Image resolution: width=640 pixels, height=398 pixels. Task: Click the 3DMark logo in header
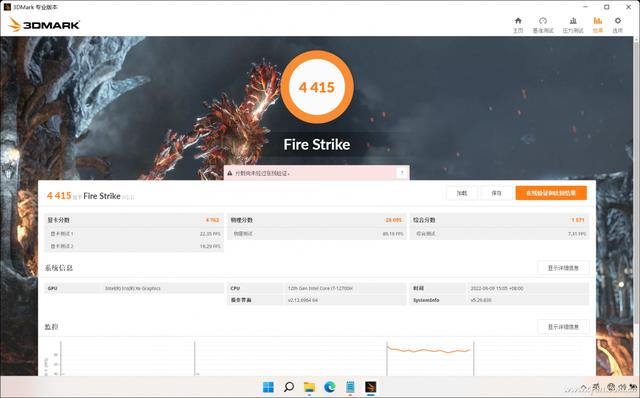pos(44,24)
